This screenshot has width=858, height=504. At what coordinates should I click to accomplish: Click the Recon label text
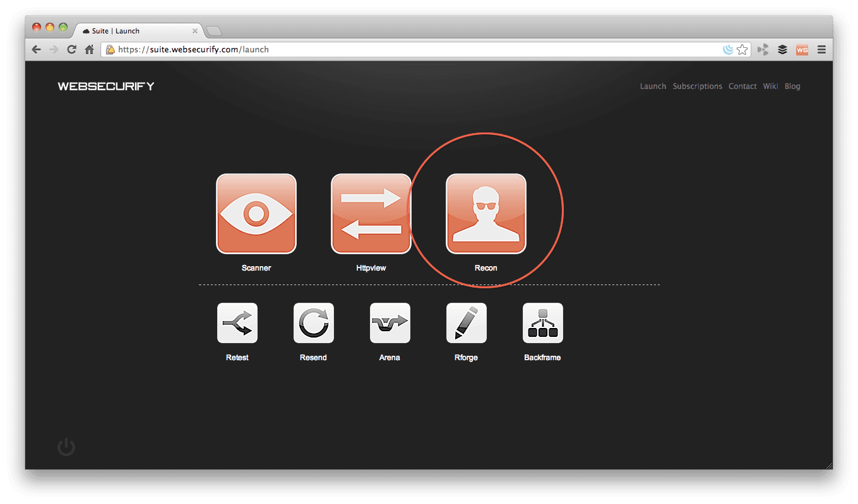click(x=486, y=268)
